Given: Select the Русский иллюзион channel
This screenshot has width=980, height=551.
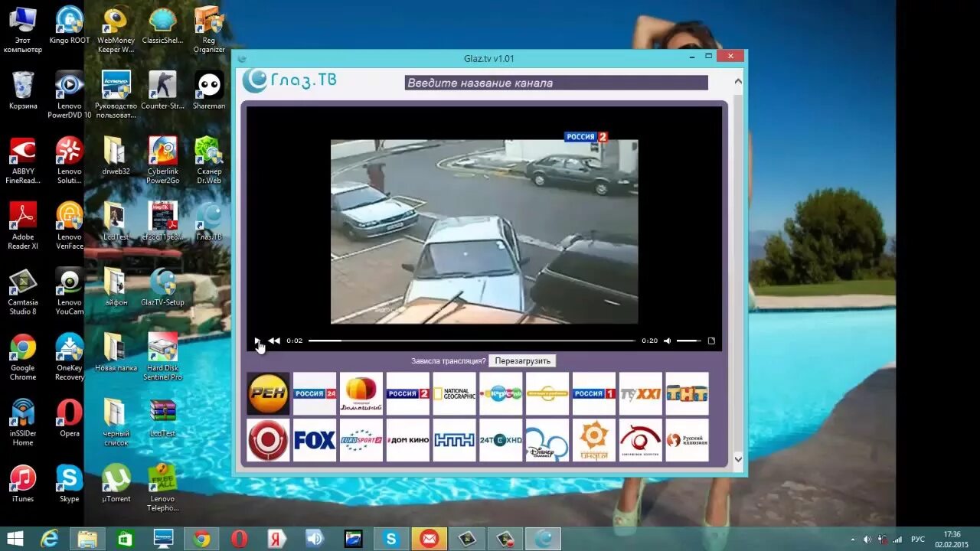Looking at the screenshot, I should [687, 440].
